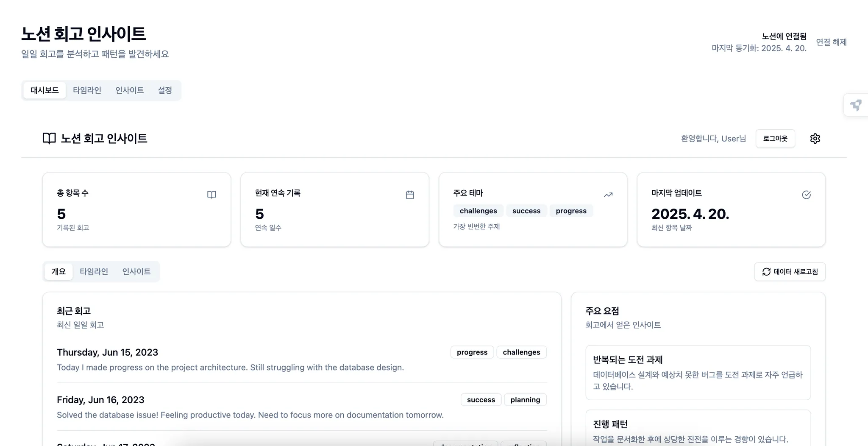Screen dimensions: 868x446
Task: Open the settings gear icon
Action: pos(815,139)
